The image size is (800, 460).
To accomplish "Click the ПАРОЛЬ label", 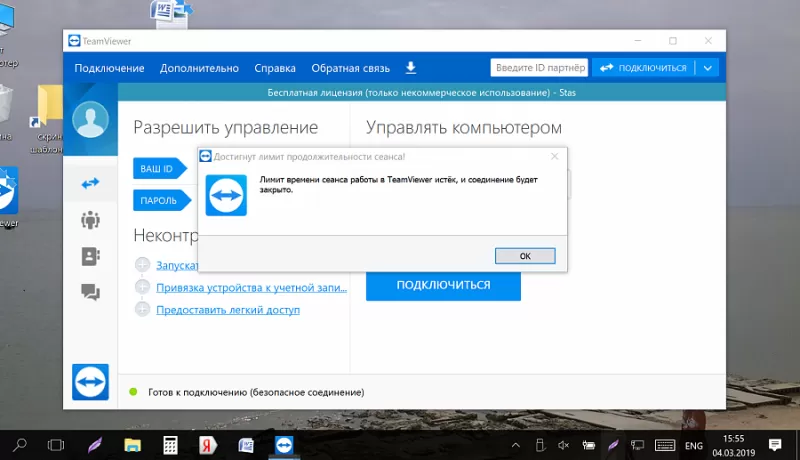I will pyautogui.click(x=162, y=200).
